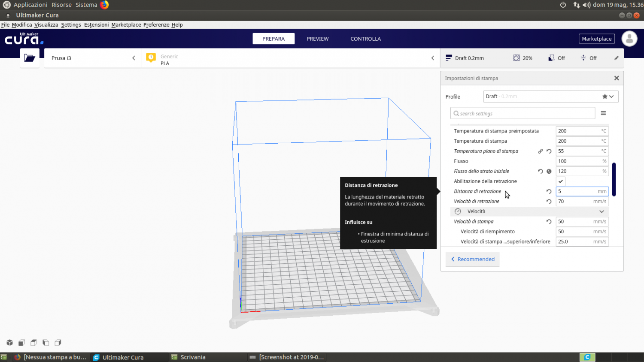Click the profile star icon
Viewport: 644px width, 362px height.
click(605, 97)
